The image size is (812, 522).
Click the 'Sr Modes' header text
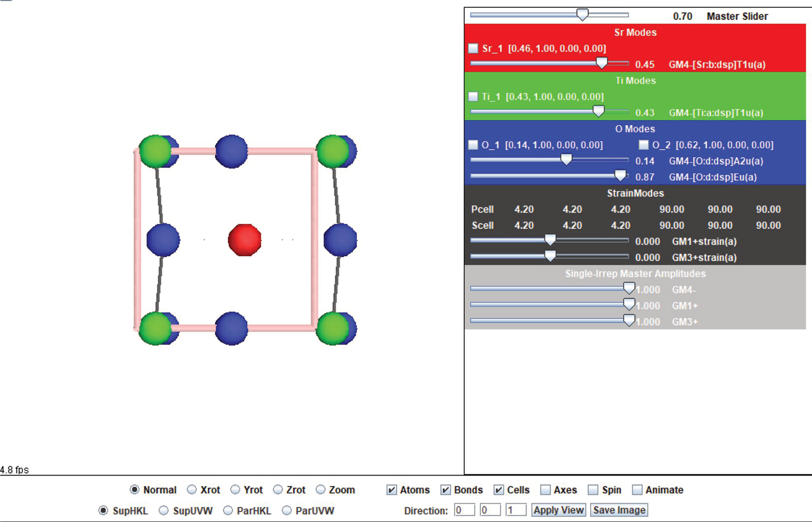(x=635, y=32)
